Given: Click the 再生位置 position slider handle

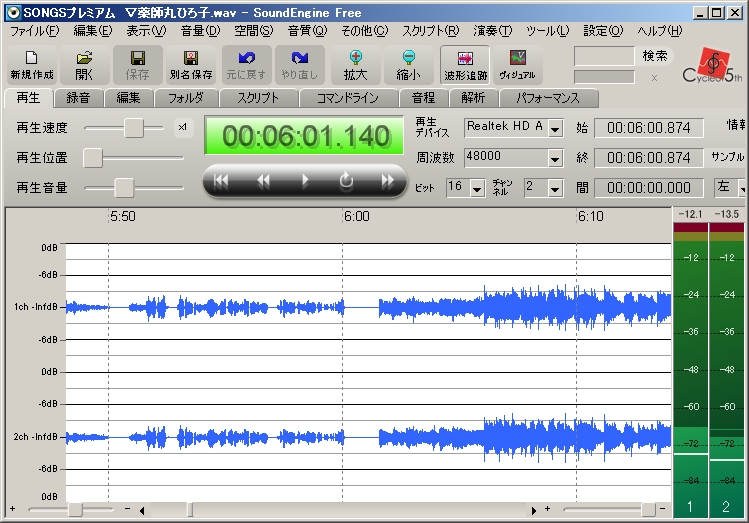Looking at the screenshot, I should point(93,158).
